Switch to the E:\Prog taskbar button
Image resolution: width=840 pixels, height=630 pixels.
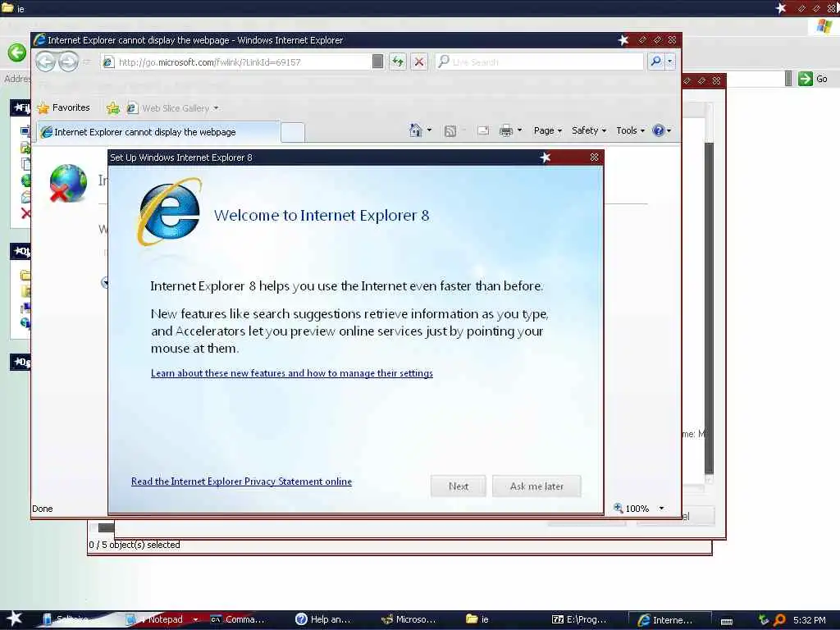tap(579, 619)
